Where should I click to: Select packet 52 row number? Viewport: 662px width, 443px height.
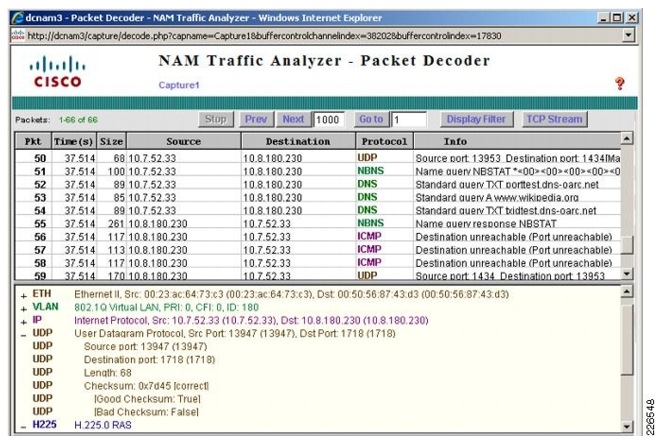(x=40, y=185)
